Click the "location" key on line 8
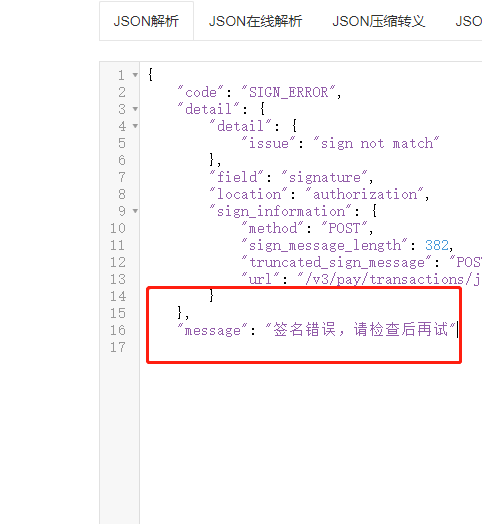Viewport: 482px width, 524px height. tap(248, 194)
